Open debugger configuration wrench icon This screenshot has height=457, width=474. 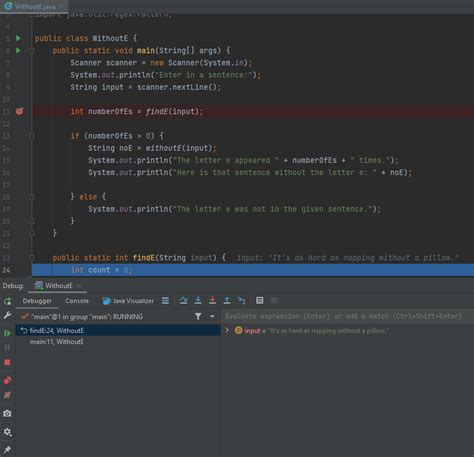pos(7,315)
